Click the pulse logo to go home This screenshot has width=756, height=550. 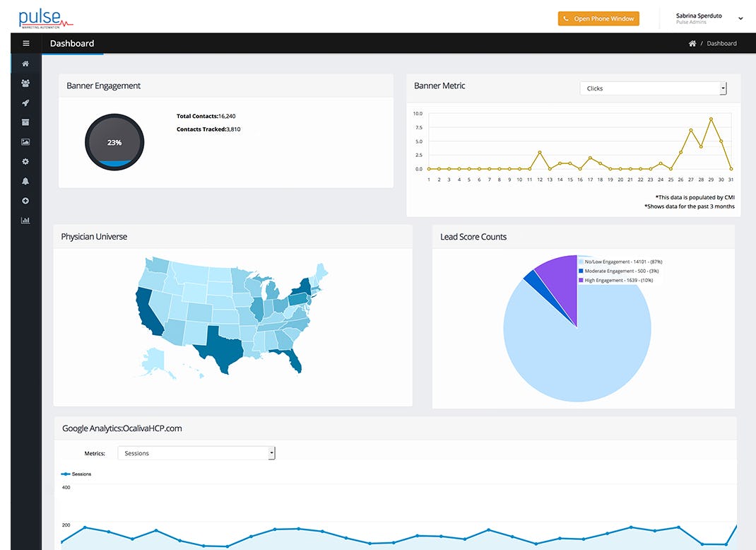pos(45,16)
